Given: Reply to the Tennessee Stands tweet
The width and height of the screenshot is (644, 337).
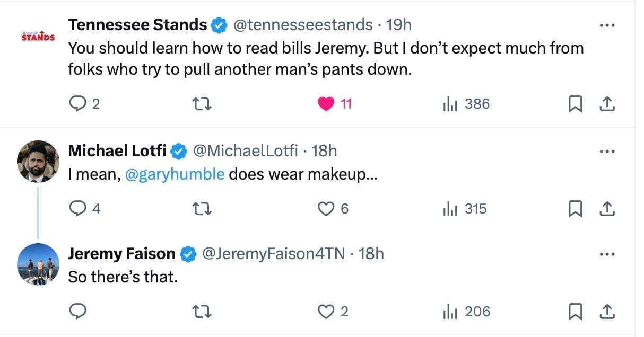Looking at the screenshot, I should [78, 104].
